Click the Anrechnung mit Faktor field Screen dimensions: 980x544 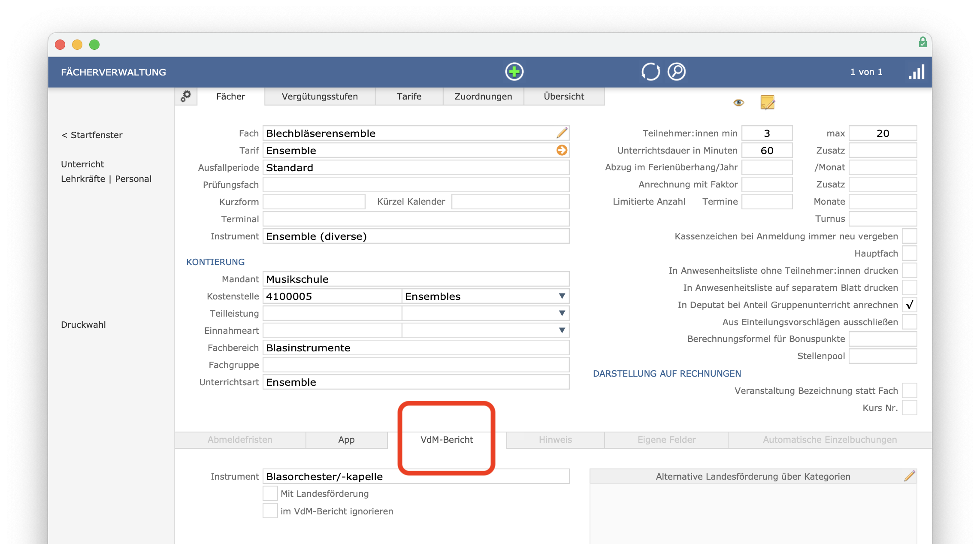[767, 184]
